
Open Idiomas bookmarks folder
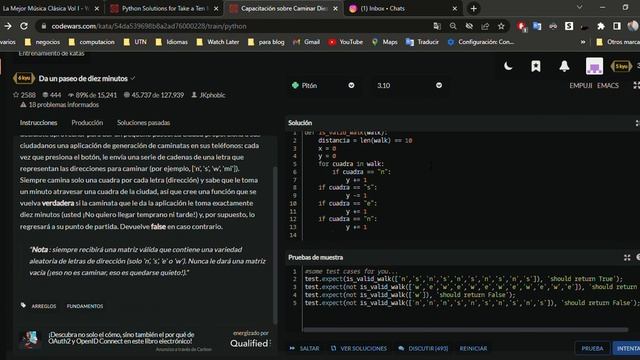tap(171, 42)
